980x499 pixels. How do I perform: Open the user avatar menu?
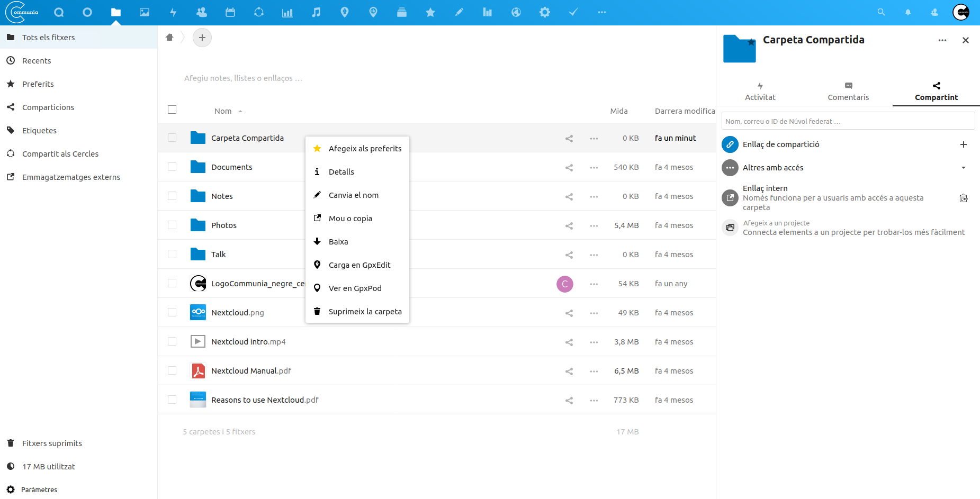(x=961, y=12)
